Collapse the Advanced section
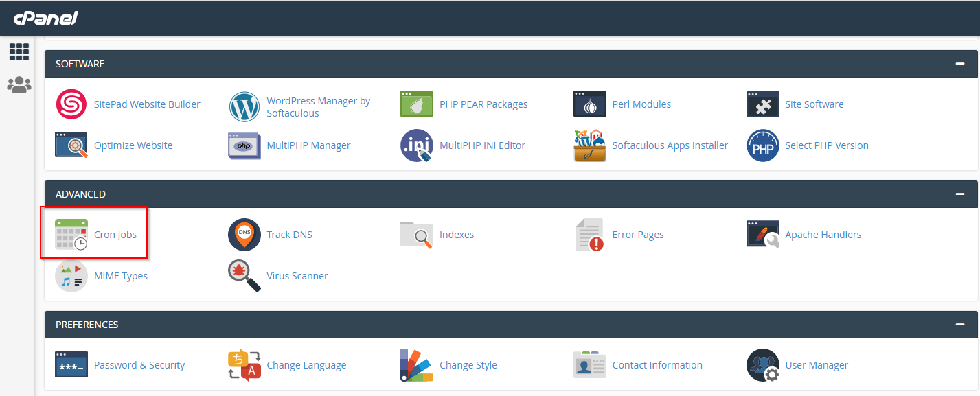The height and width of the screenshot is (396, 980). [x=960, y=194]
